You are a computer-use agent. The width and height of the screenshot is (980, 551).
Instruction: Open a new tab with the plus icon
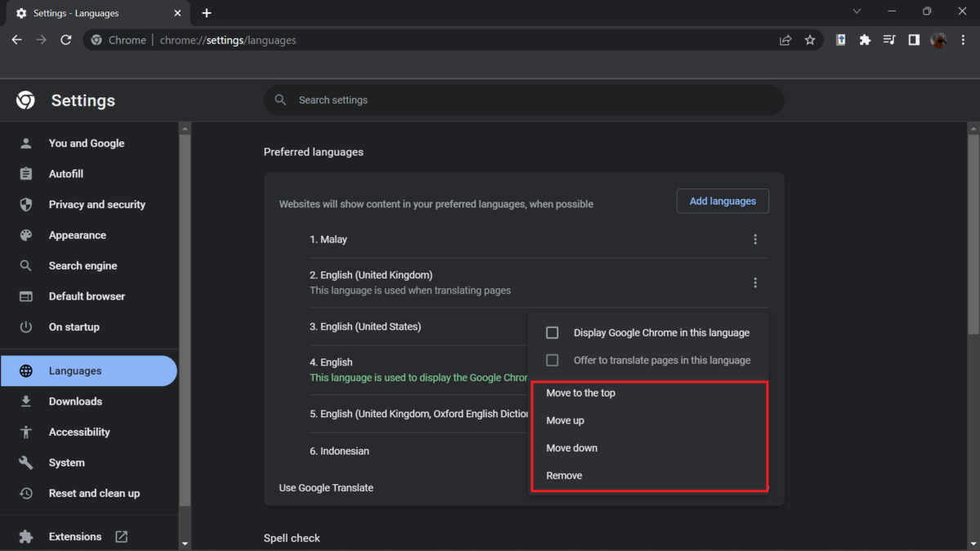pos(207,13)
